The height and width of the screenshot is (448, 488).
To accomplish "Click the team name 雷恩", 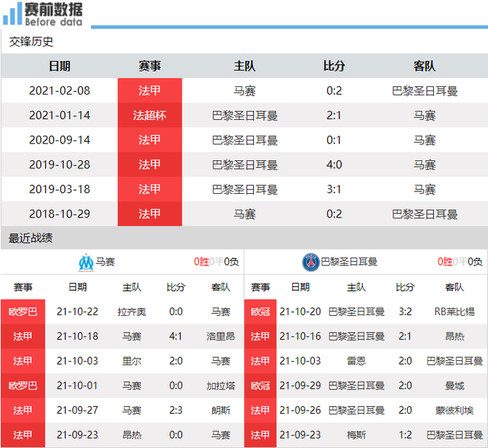I will pos(356,361).
